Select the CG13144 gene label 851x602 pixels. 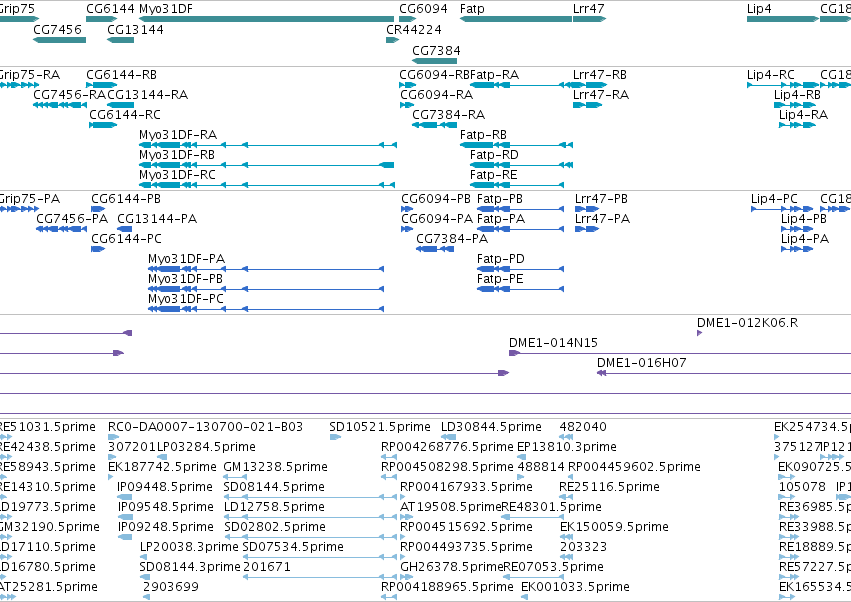135,29
